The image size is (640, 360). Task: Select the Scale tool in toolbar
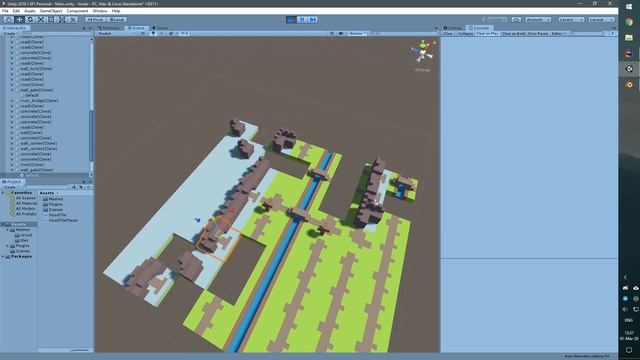tap(40, 19)
